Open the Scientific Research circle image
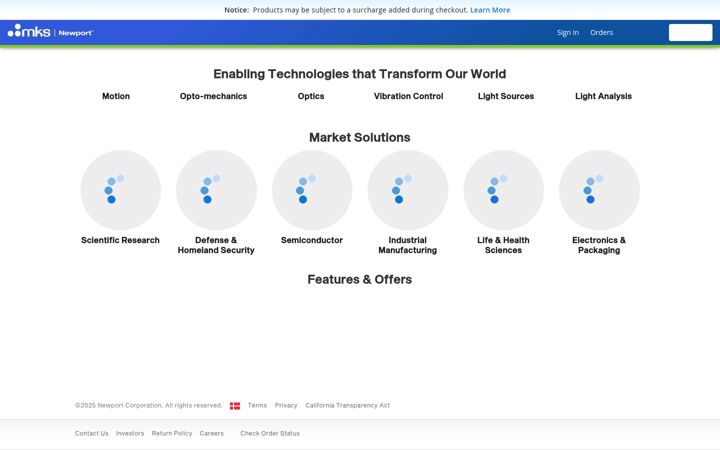Viewport: 720px width, 450px height. pyautogui.click(x=121, y=190)
